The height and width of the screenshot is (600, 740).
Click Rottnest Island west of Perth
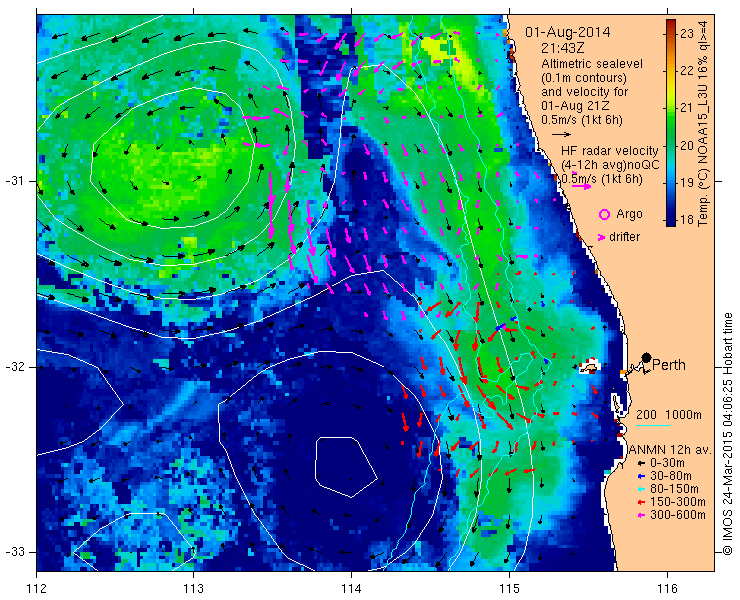[589, 367]
